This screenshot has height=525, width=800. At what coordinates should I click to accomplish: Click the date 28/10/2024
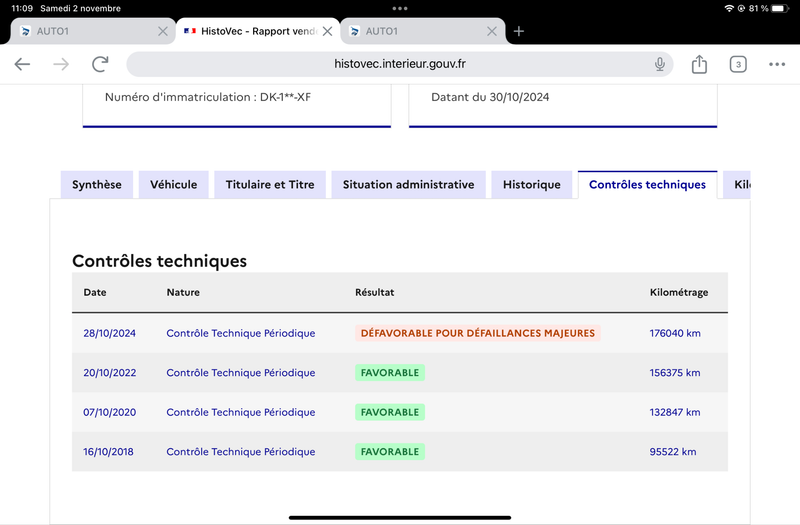click(x=109, y=333)
